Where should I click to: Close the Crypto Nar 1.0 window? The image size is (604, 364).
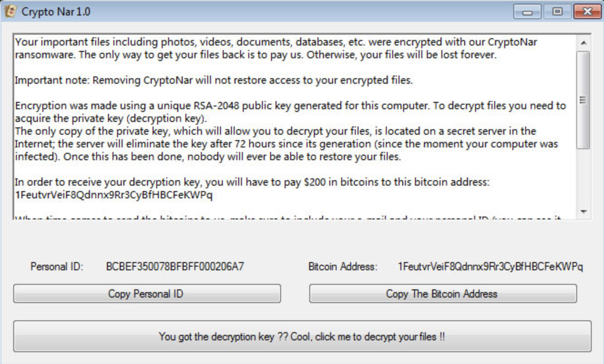(x=587, y=11)
